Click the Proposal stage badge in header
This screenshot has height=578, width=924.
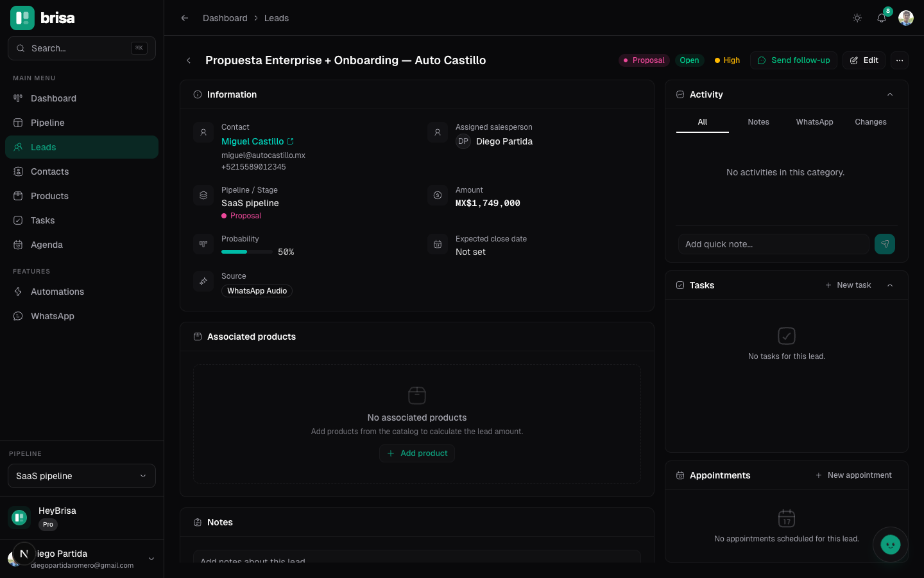pyautogui.click(x=644, y=60)
